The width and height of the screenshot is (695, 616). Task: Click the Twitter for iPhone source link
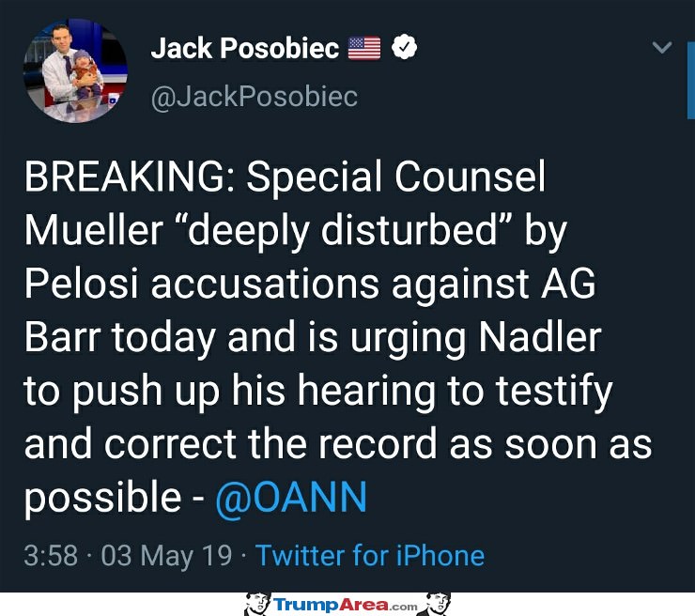click(370, 555)
